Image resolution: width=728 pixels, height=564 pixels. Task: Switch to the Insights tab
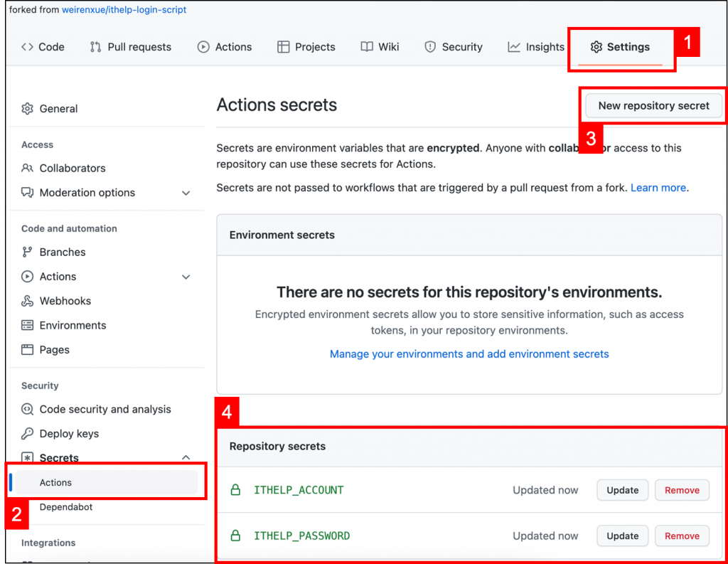click(x=536, y=47)
